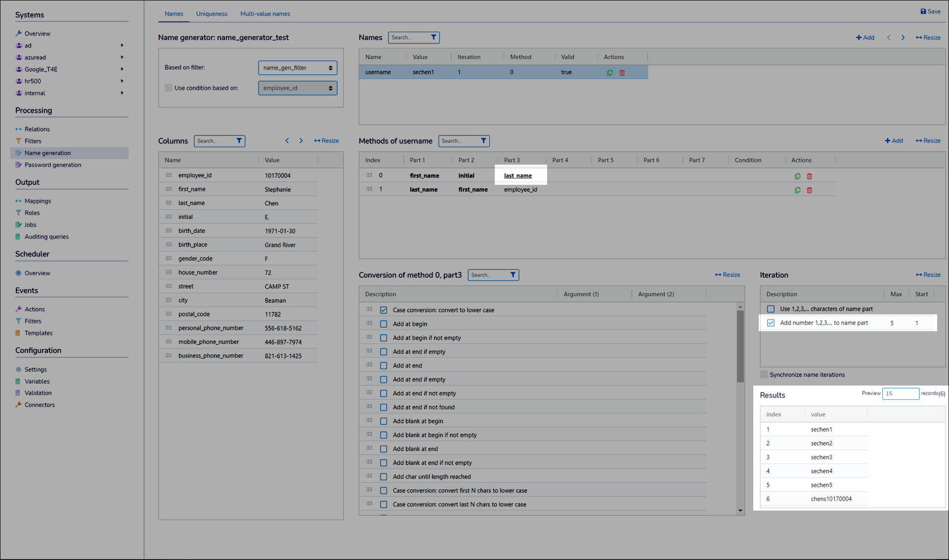Toggle Synchronize name iterations checkbox
Viewport: 949px width, 560px height.
764,375
